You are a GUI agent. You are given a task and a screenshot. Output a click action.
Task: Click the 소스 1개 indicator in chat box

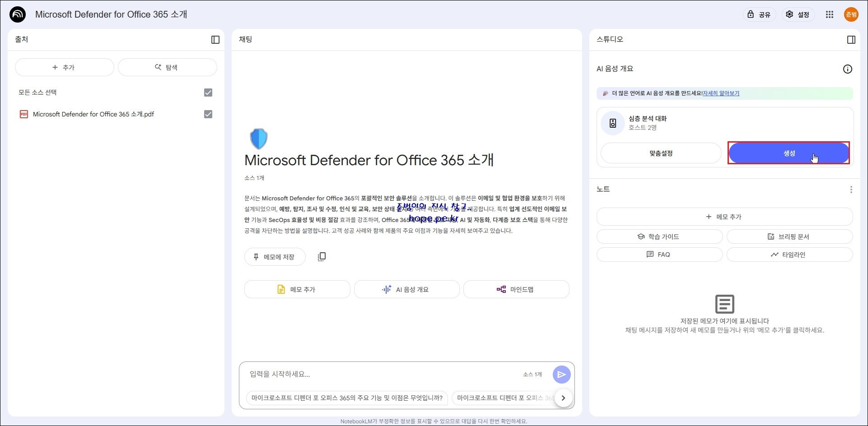[x=532, y=374]
